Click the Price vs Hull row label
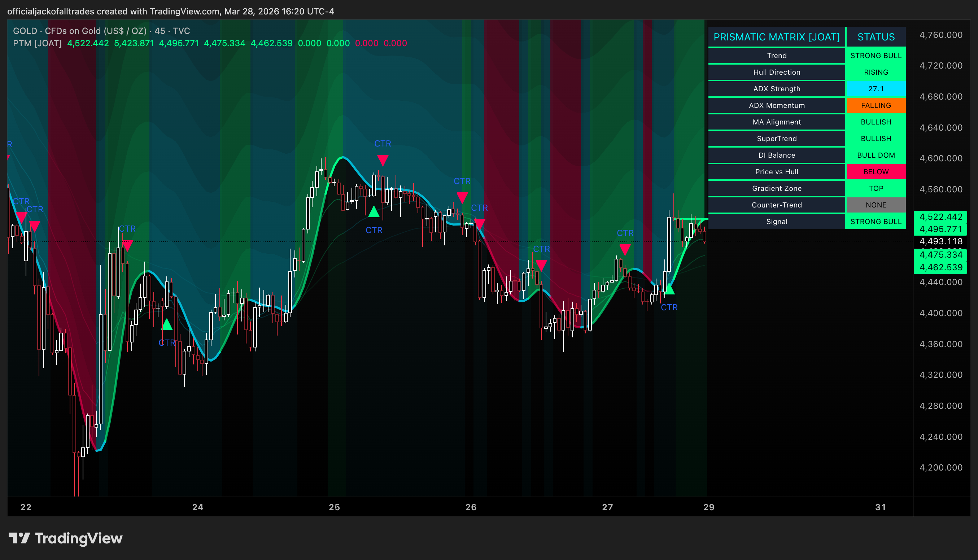Viewport: 978px width, 560px height. pyautogui.click(x=777, y=172)
